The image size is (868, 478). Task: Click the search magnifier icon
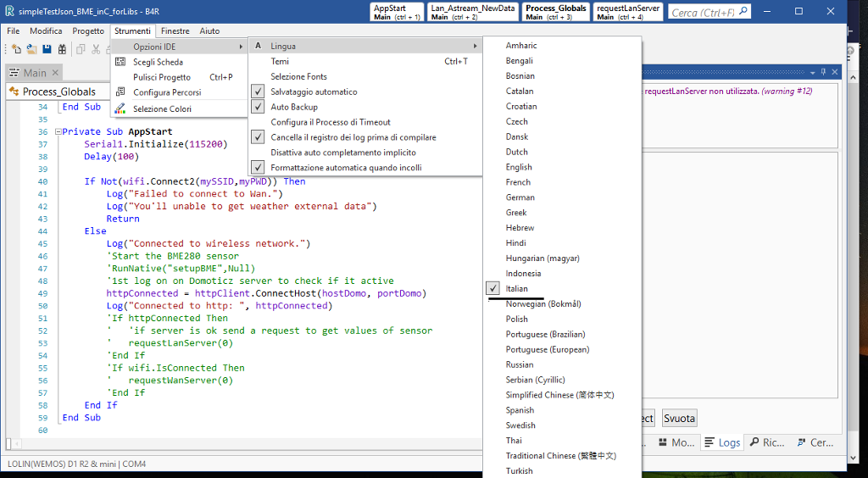743,12
